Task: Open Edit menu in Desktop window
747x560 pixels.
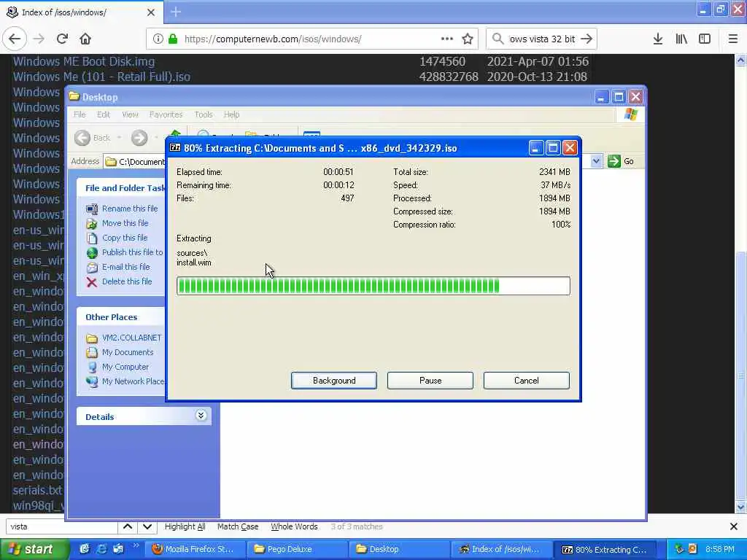Action: pos(104,114)
